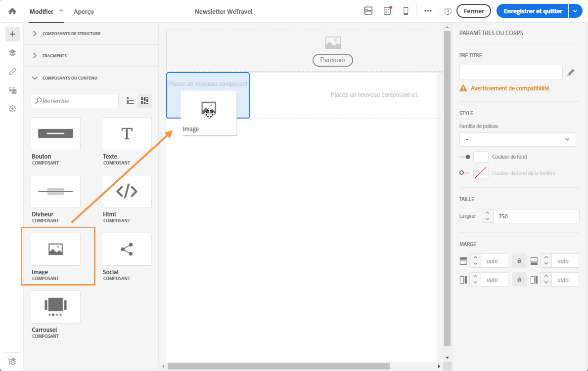
Task: Click the Fermer button
Action: 474,11
